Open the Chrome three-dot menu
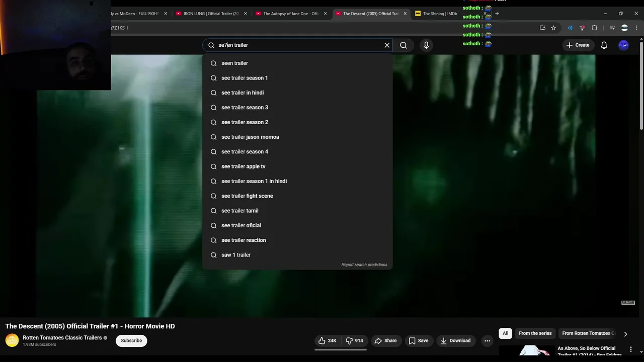Viewport: 644px width, 362px height. (x=636, y=28)
